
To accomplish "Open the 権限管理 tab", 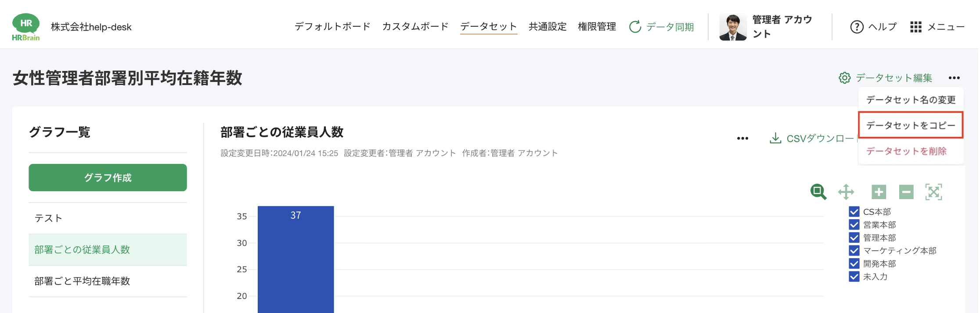I will [597, 27].
